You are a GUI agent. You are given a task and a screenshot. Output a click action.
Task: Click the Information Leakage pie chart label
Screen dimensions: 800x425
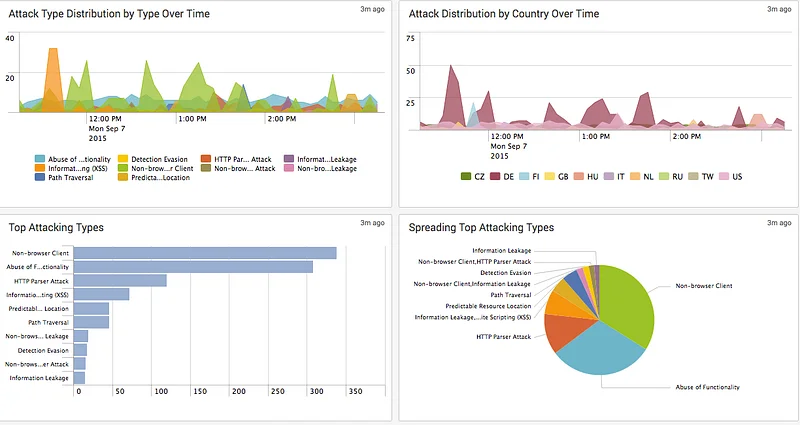pyautogui.click(x=502, y=251)
